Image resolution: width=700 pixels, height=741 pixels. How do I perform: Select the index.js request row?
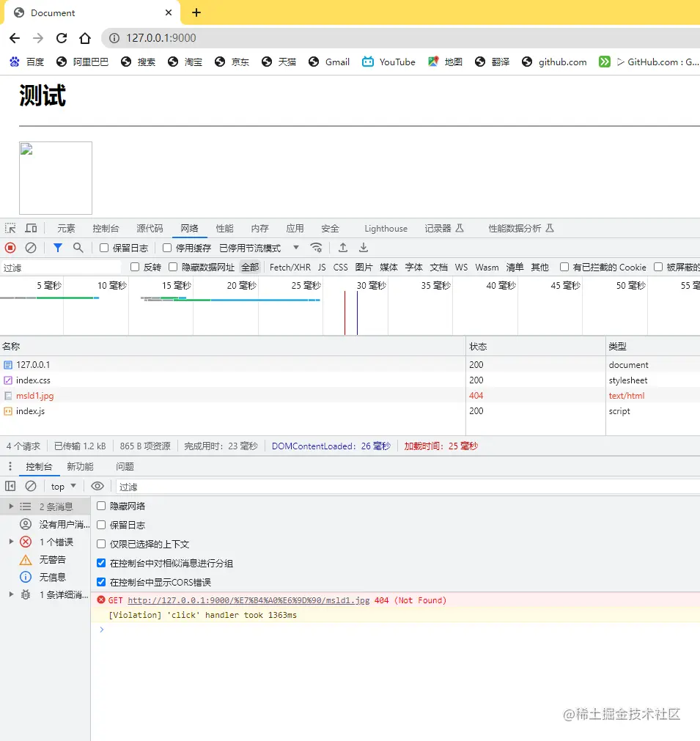350,411
